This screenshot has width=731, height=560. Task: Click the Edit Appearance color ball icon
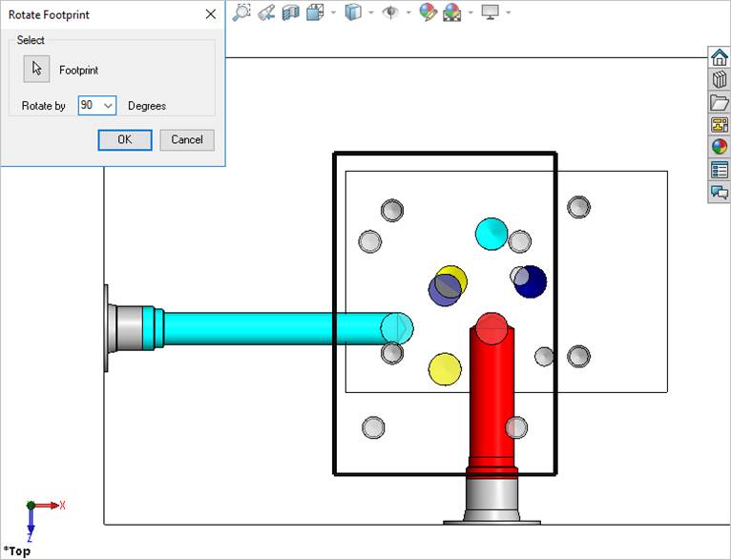point(428,12)
